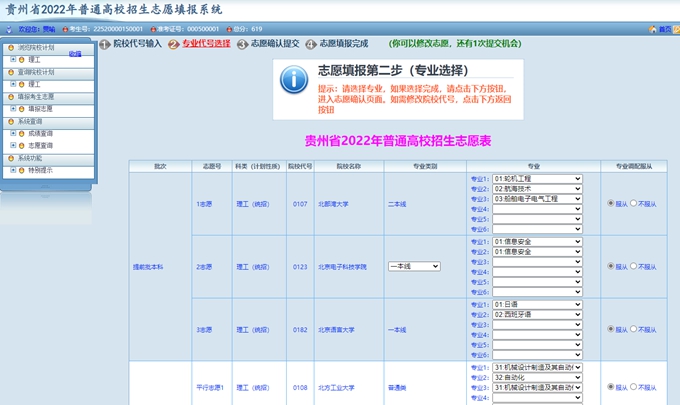Open the empty 专业6 dropdown of 3志愿

tap(537, 355)
